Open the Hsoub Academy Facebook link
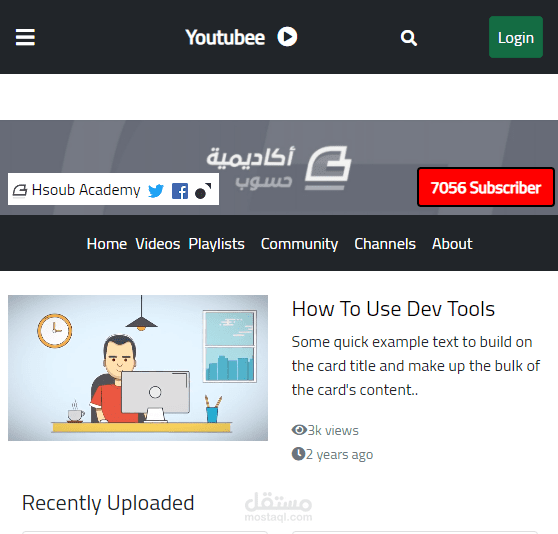The width and height of the screenshot is (558, 534). click(180, 191)
